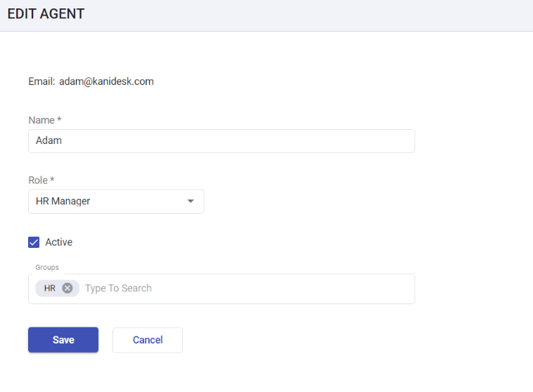Screen dimensions: 533x392
Task: Open the HR Manager role selector
Action: 116,202
